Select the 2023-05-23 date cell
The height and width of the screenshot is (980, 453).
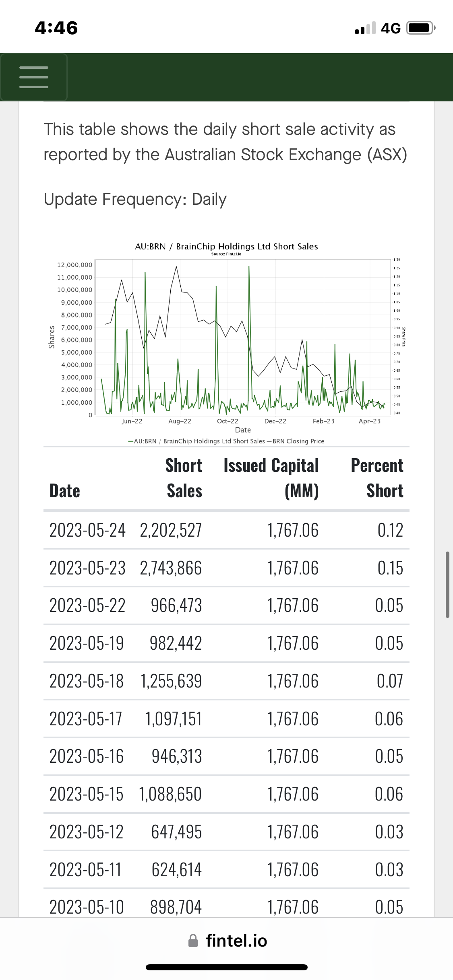click(87, 568)
